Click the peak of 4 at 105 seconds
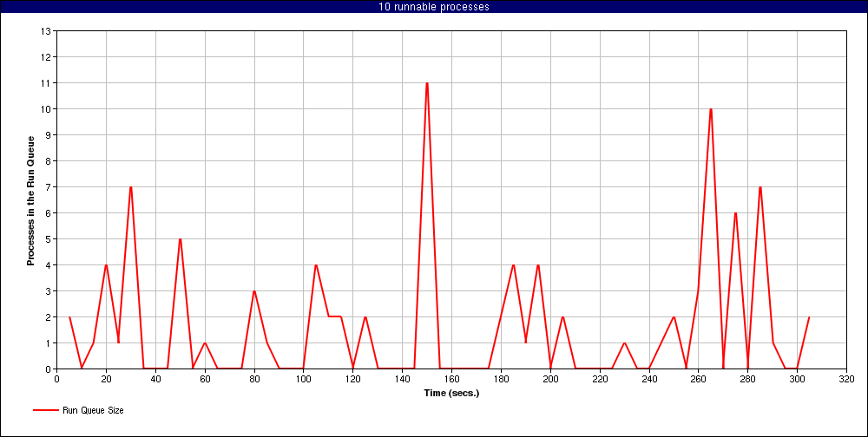Screen dimensions: 868x437 tap(316, 265)
